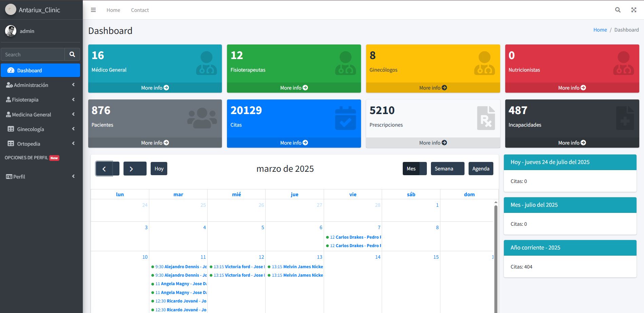Click the sidebar search button icon
The image size is (644, 313).
tap(72, 54)
